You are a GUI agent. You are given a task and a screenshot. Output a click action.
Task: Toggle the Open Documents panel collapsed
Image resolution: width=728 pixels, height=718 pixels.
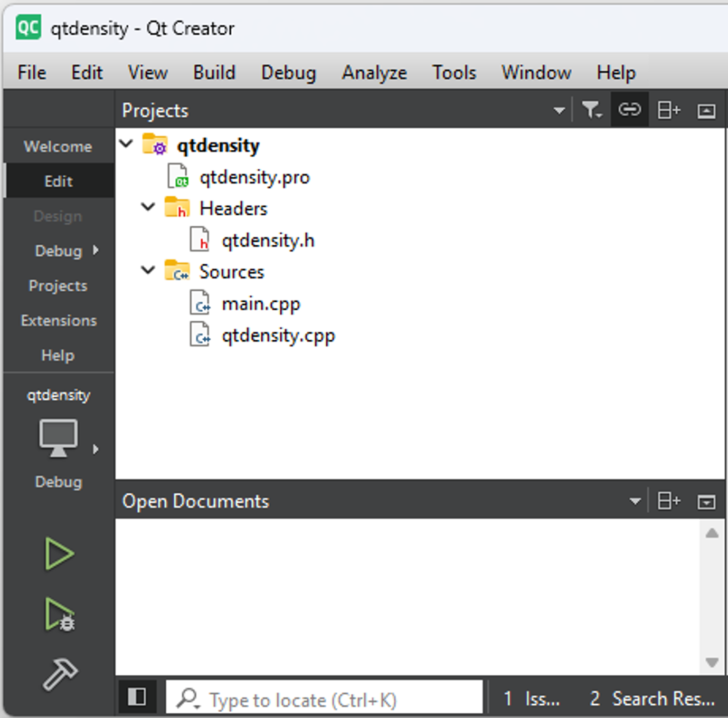(x=706, y=501)
